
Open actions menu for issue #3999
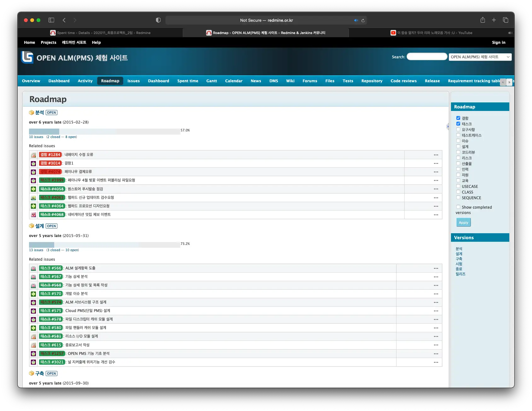436,180
